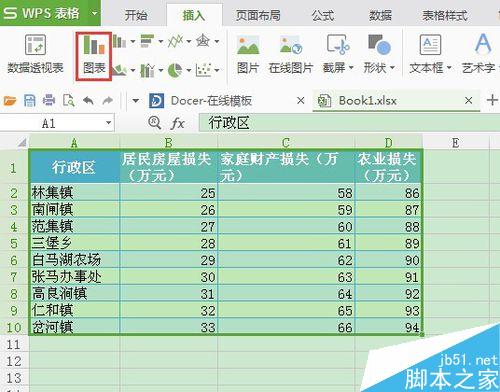Viewport: 500px width, 392px height.
Task: Choose the bar chart icon
Action: (x=148, y=41)
